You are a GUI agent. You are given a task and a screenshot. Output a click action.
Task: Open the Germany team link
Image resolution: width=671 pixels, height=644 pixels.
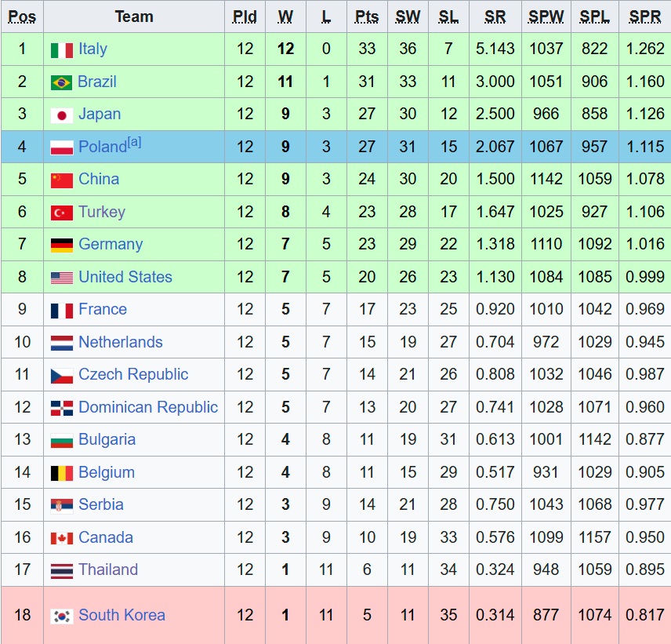click(x=111, y=244)
